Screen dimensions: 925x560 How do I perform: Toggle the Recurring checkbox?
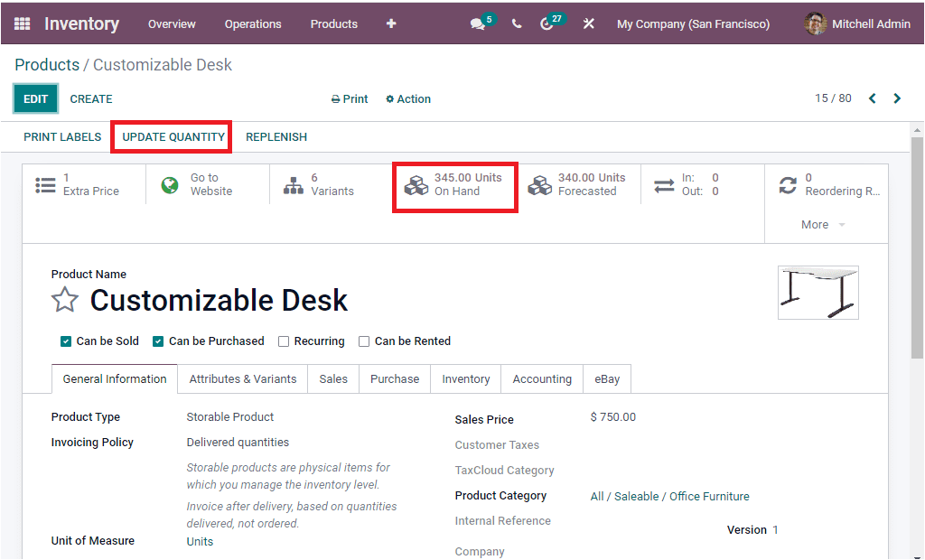pyautogui.click(x=285, y=341)
